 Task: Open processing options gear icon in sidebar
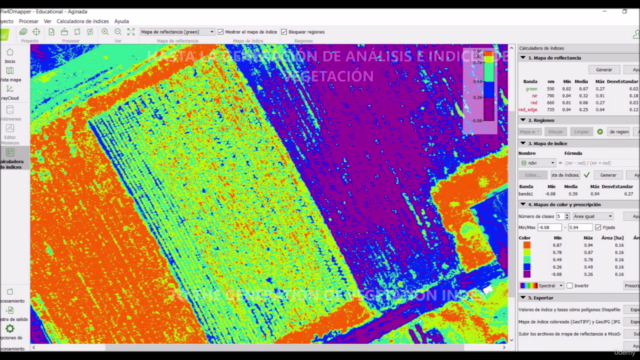pos(10,329)
